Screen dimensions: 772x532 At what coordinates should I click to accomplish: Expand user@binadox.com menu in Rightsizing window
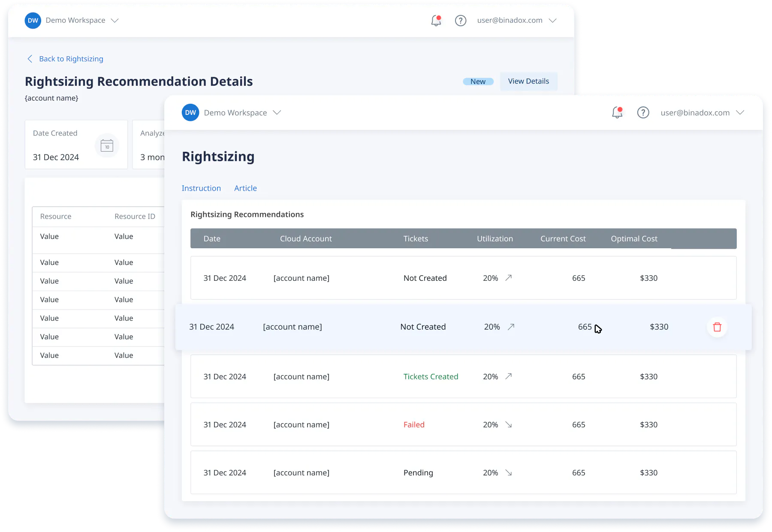click(x=740, y=113)
